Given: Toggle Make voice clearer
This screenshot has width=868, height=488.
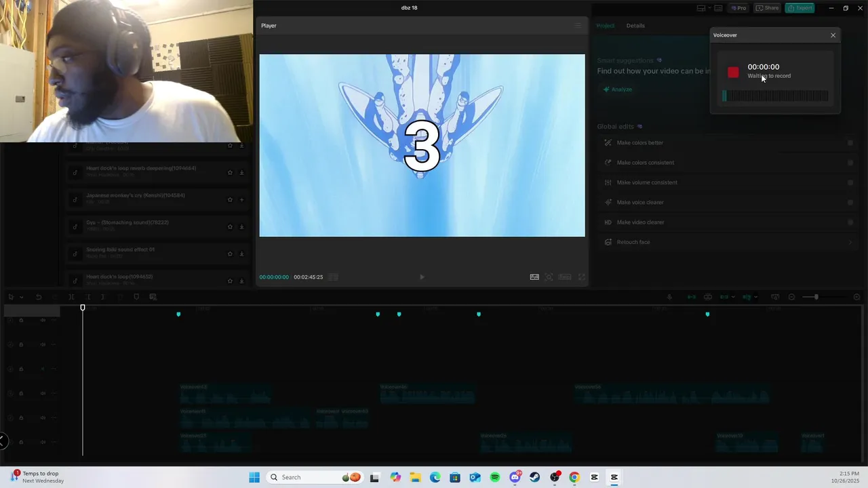Looking at the screenshot, I should point(850,202).
